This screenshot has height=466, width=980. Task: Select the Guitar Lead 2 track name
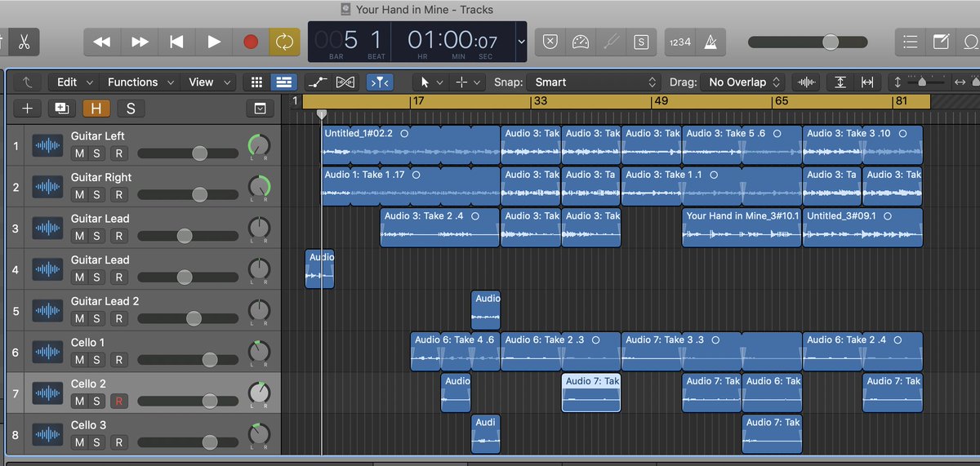click(x=105, y=301)
